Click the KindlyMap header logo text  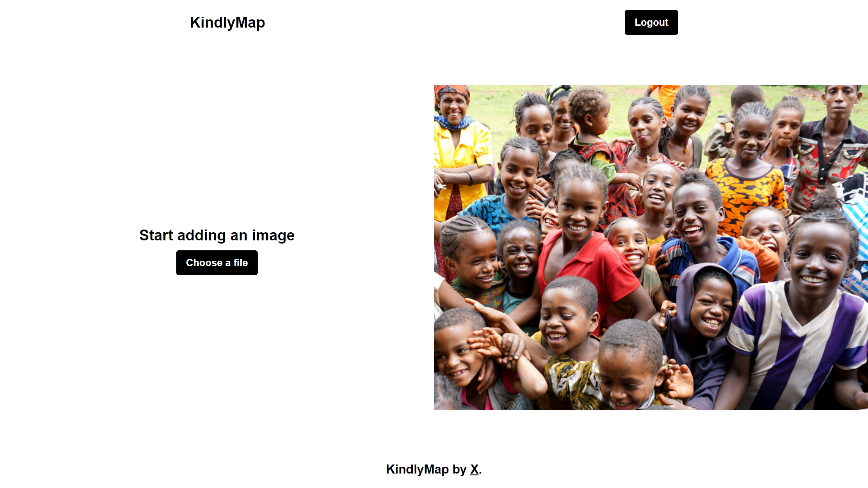click(227, 22)
